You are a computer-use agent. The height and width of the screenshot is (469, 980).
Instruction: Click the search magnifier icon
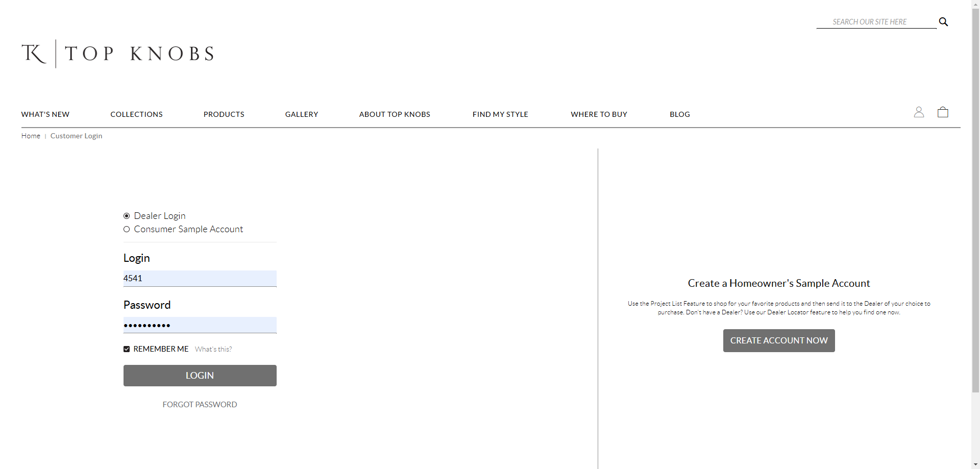[x=943, y=22]
